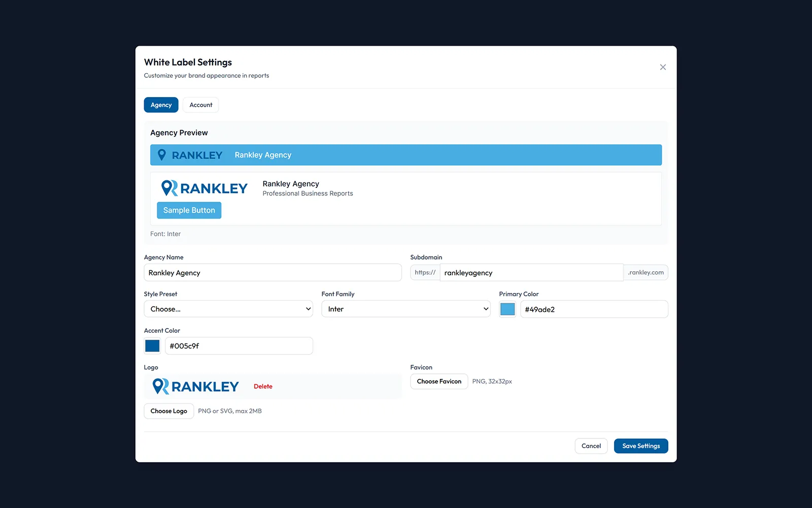Open the Font Family dropdown showing Inter
Screen dimensions: 812x508
click(x=405, y=308)
